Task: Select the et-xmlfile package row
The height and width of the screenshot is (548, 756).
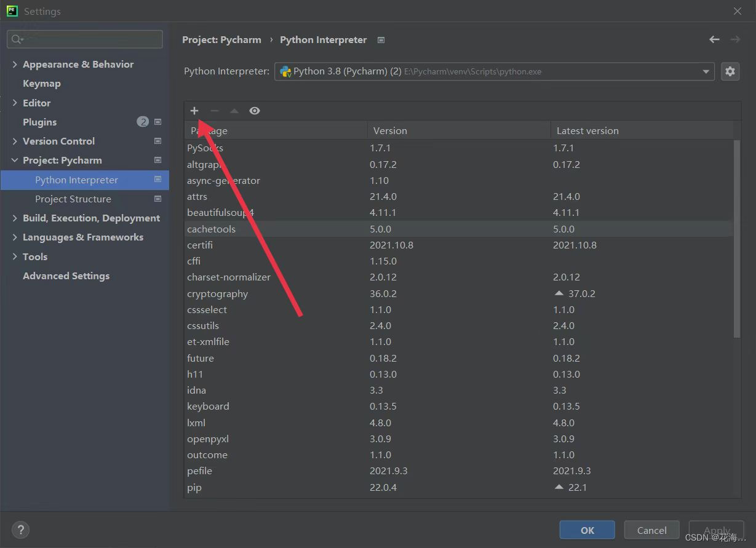Action: 459,341
